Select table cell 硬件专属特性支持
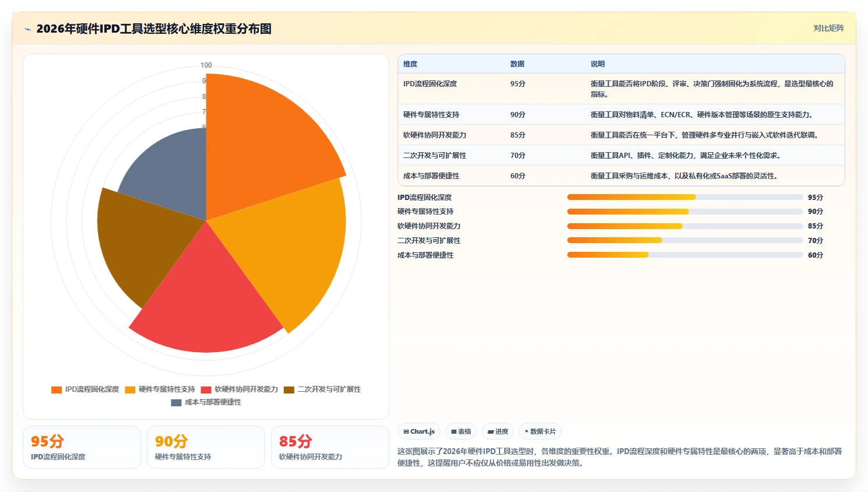The image size is (868, 492). 431,115
